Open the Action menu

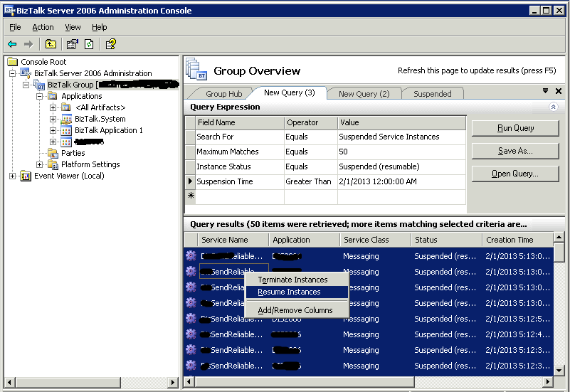[x=43, y=27]
